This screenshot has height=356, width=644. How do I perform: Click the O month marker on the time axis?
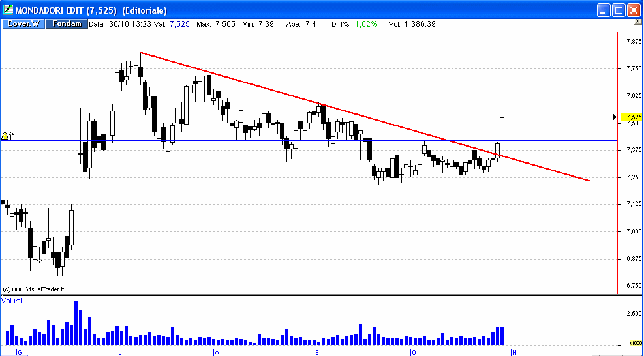pyautogui.click(x=413, y=352)
